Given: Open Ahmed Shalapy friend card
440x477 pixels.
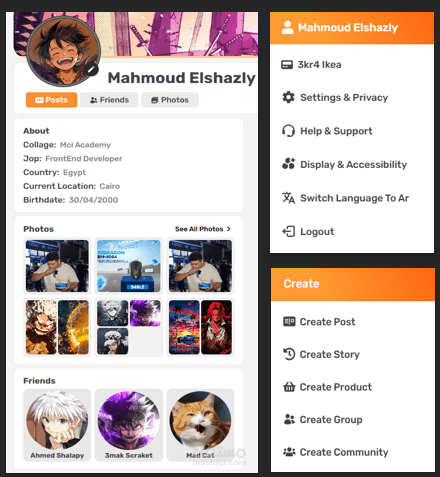Looking at the screenshot, I should (57, 425).
